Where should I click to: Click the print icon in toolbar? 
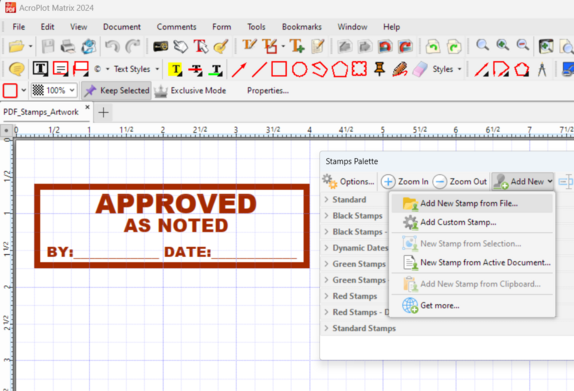point(68,46)
